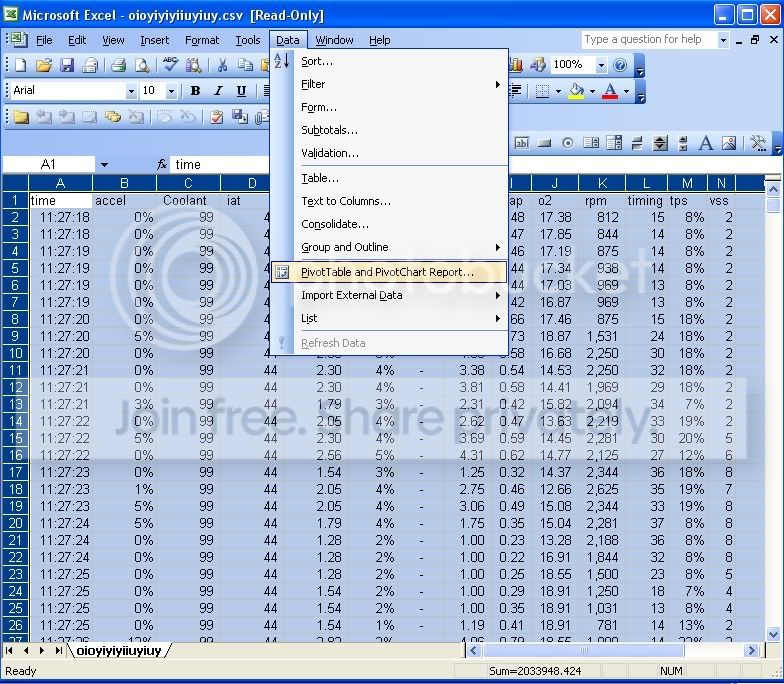Screen dimensions: 784x684
Task: Open the Format menu
Action: coord(202,40)
